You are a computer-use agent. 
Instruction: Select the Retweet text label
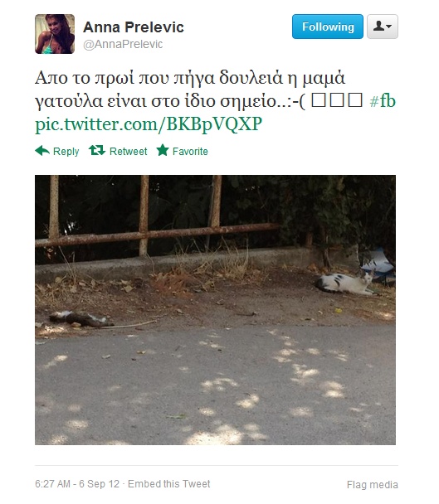(128, 152)
